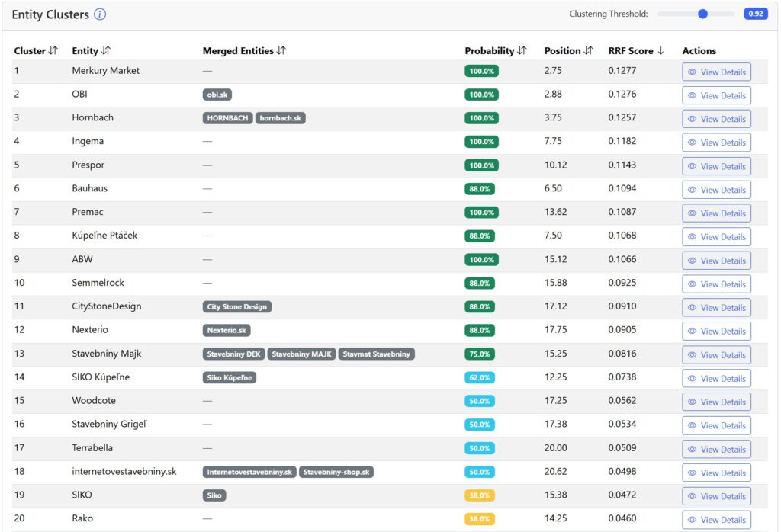Sort by Cluster column sort icon

[x=53, y=50]
